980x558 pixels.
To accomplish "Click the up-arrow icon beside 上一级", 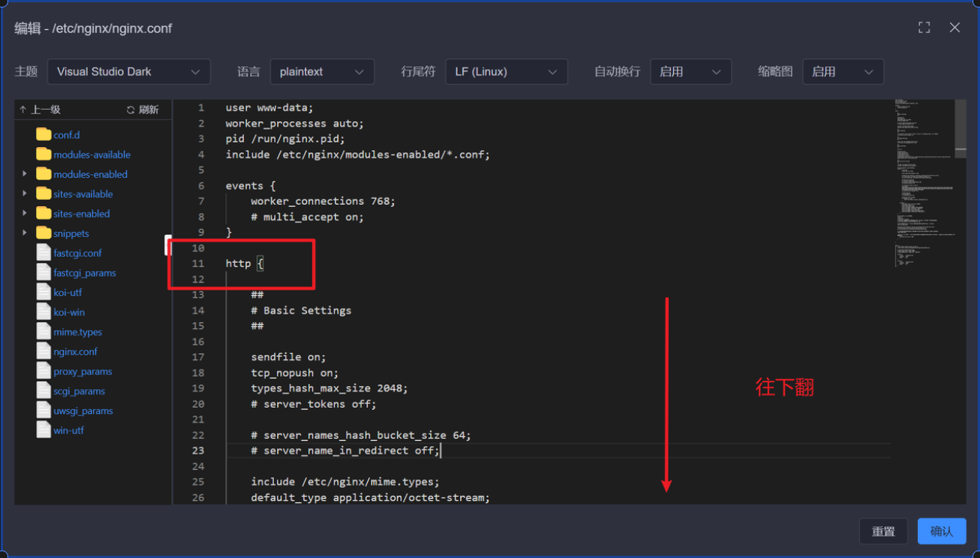I will pos(23,110).
